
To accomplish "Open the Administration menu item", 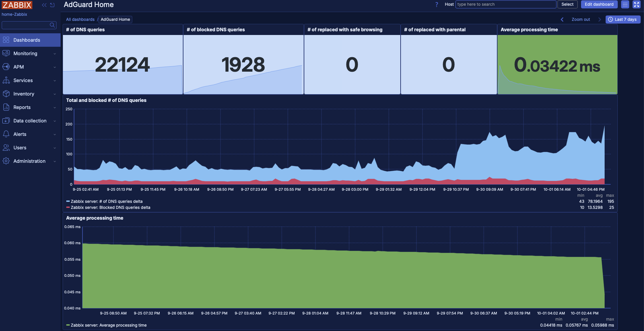I will [30, 161].
